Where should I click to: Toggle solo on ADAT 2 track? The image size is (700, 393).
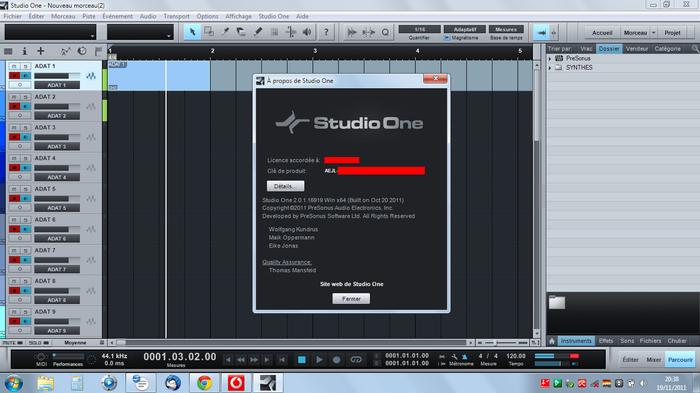coord(25,97)
